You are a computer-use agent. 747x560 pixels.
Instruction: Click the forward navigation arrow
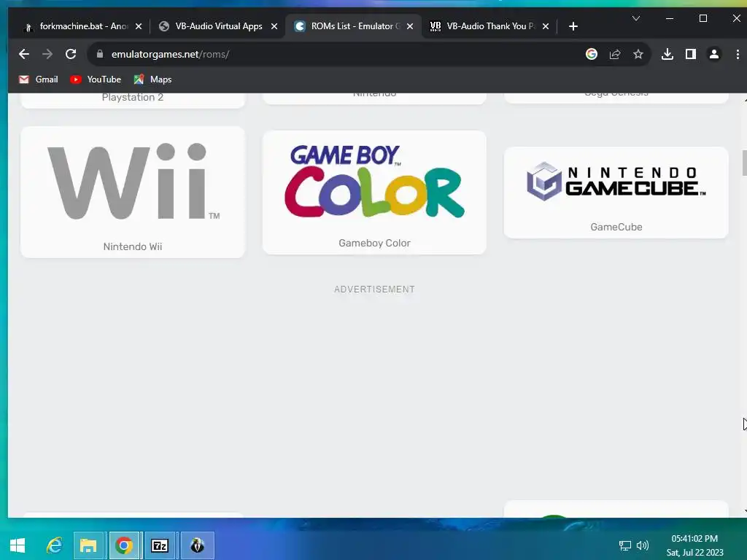click(47, 54)
